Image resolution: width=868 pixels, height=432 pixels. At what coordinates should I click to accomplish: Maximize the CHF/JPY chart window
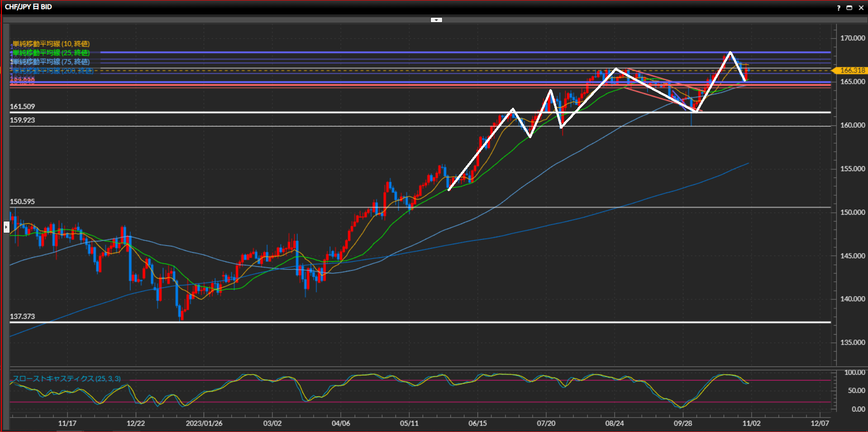pyautogui.click(x=849, y=8)
